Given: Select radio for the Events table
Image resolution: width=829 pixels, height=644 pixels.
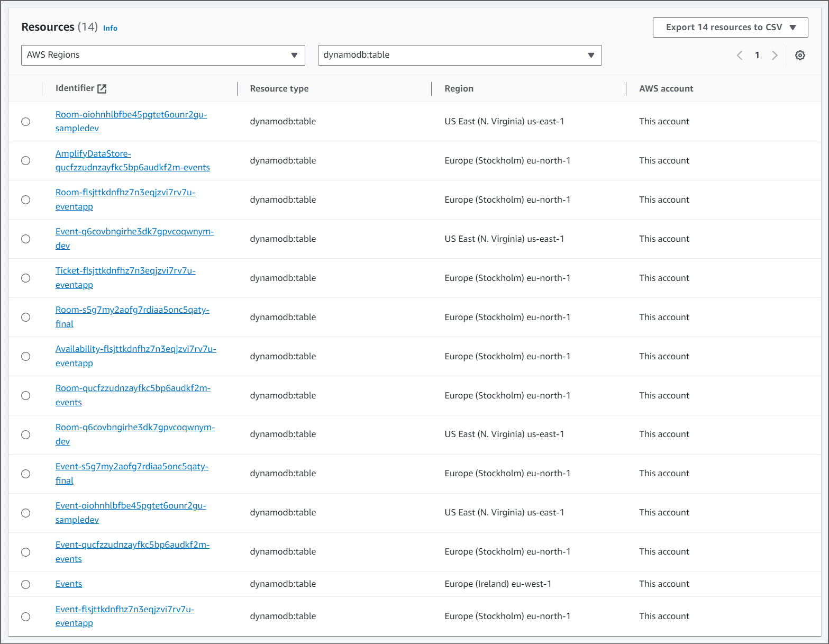Looking at the screenshot, I should pos(25,585).
